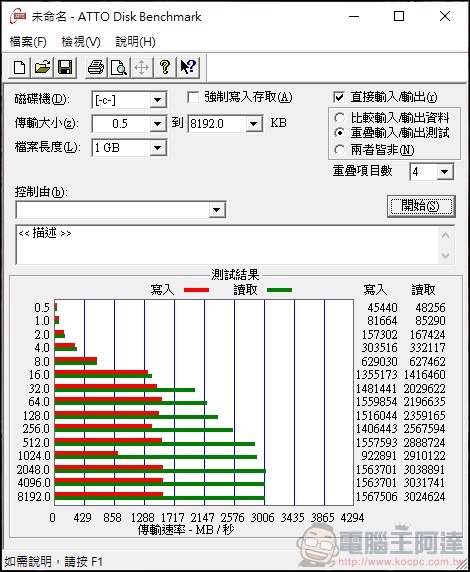Click the 傳輸速率 - MB / 秒 axis label

(x=186, y=529)
